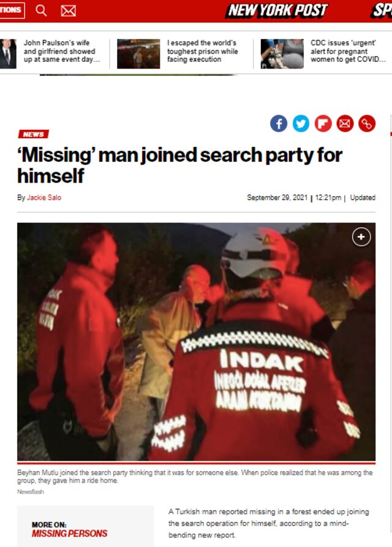Click the search party article photo
The width and height of the screenshot is (392, 547).
[x=197, y=342]
